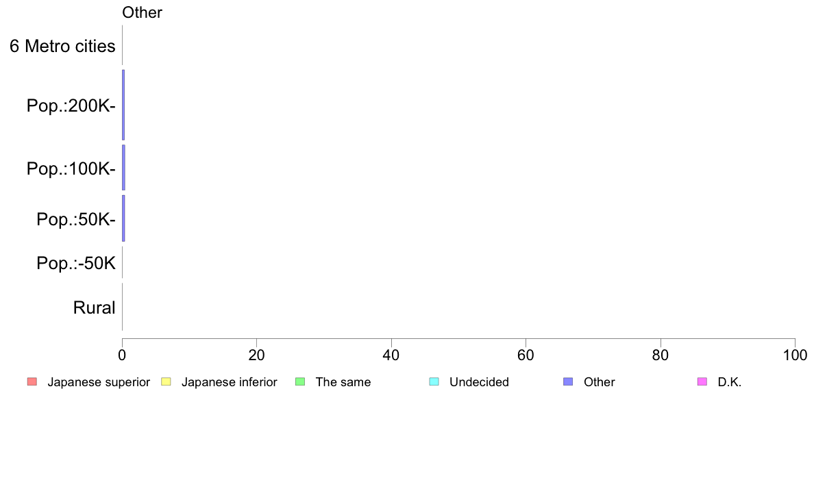
Task: Click the Other chart title
Action: pos(143,12)
